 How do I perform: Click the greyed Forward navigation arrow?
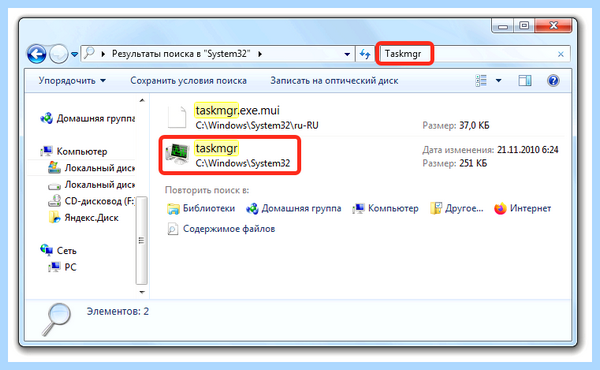(x=59, y=54)
